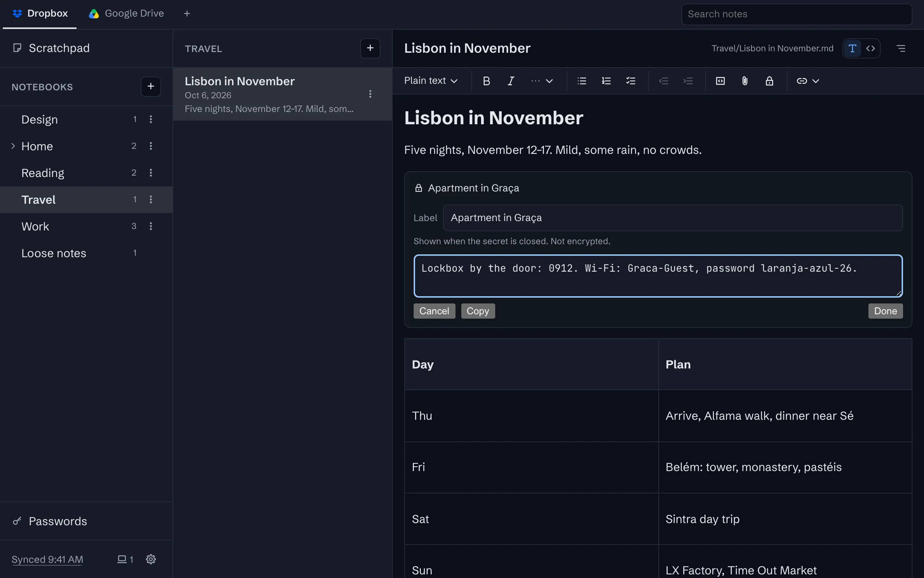The height and width of the screenshot is (578, 924).
Task: Apply italic formatting
Action: pos(511,81)
